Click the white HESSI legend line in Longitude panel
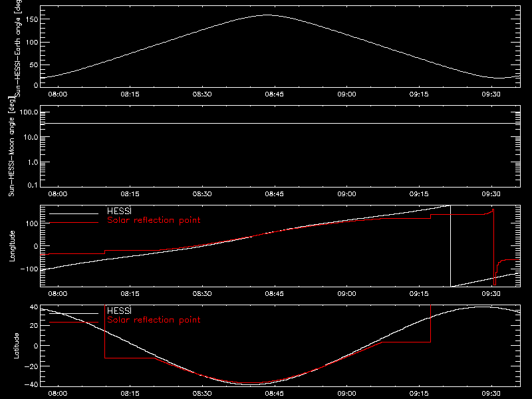 [74, 213]
